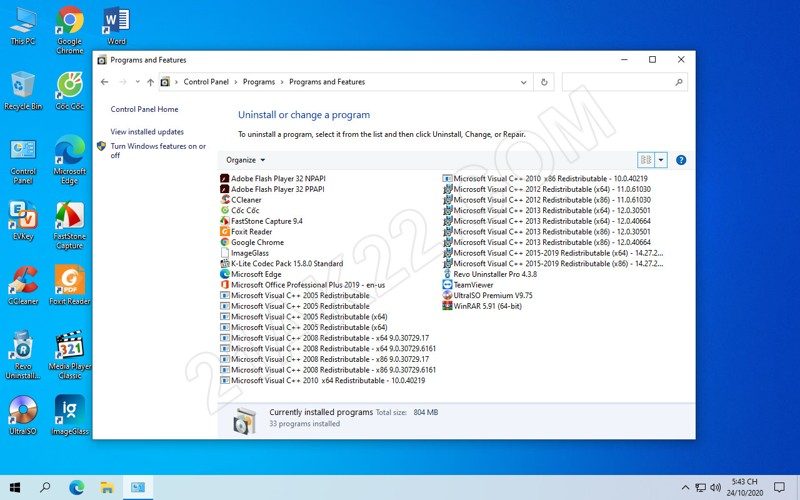Expand the recent locations chevron
This screenshot has width=800, height=500.
click(x=137, y=82)
